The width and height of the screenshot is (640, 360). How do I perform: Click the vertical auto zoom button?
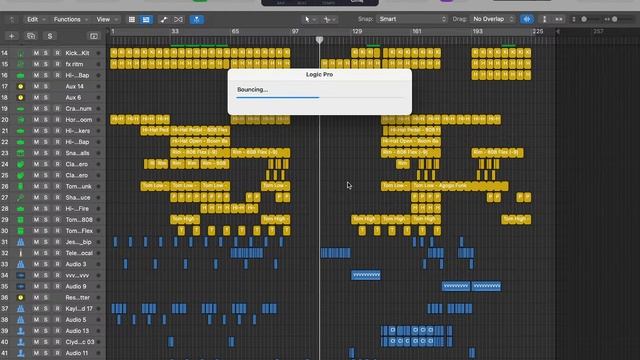[544, 19]
